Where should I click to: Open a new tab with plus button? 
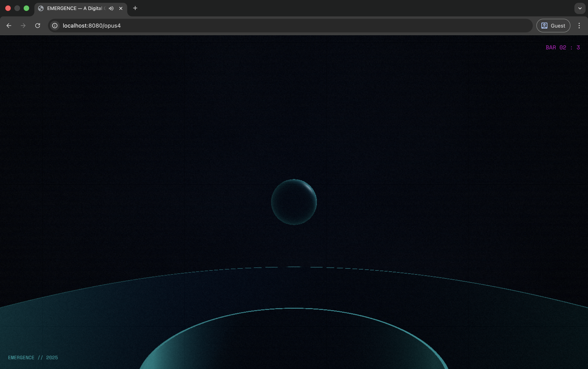pyautogui.click(x=135, y=8)
